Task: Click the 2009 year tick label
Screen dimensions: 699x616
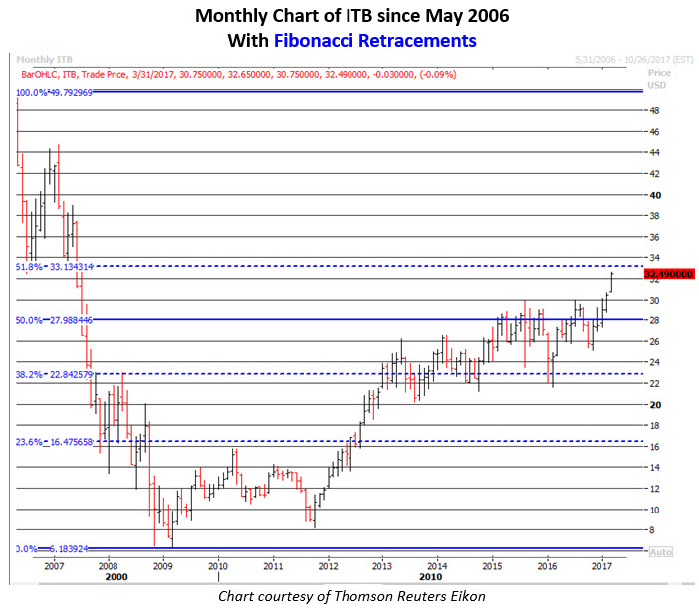Action: (162, 566)
